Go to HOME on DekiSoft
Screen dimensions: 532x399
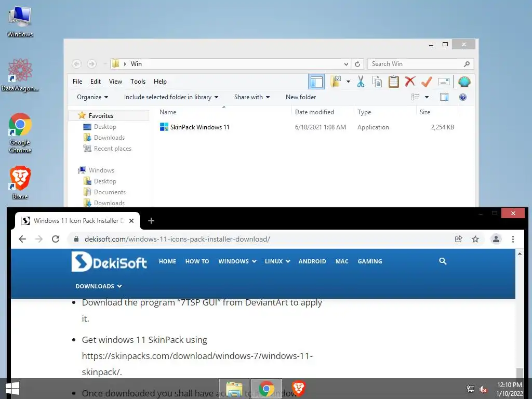point(167,261)
